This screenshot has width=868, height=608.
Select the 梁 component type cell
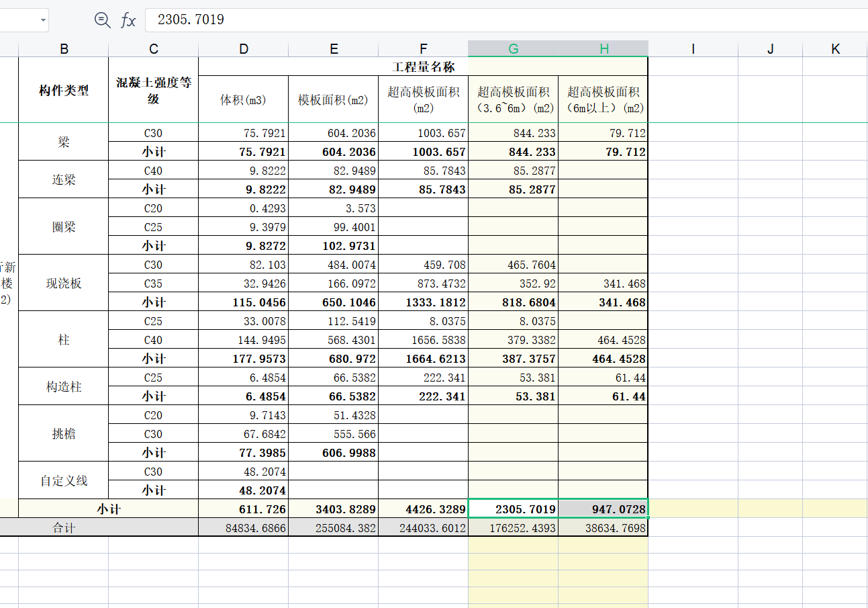pyautogui.click(x=64, y=142)
